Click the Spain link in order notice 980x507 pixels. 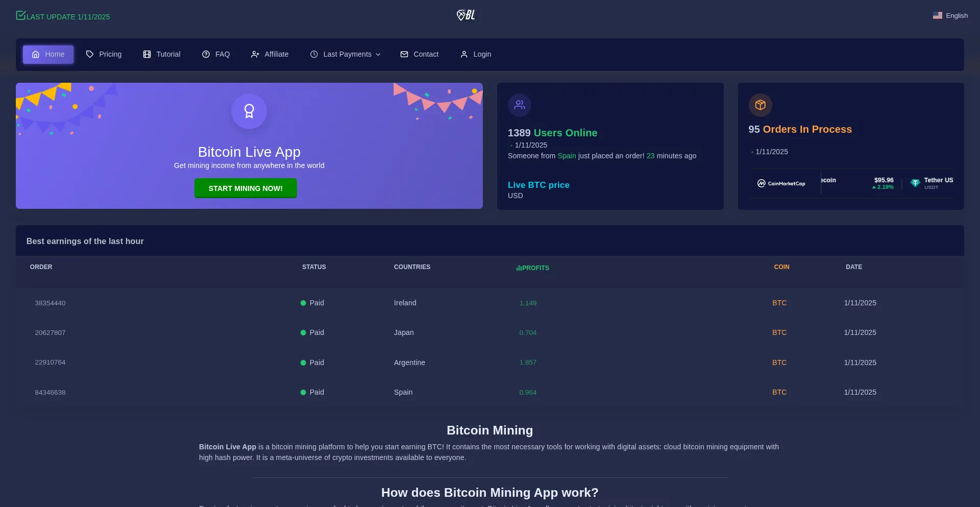point(567,156)
